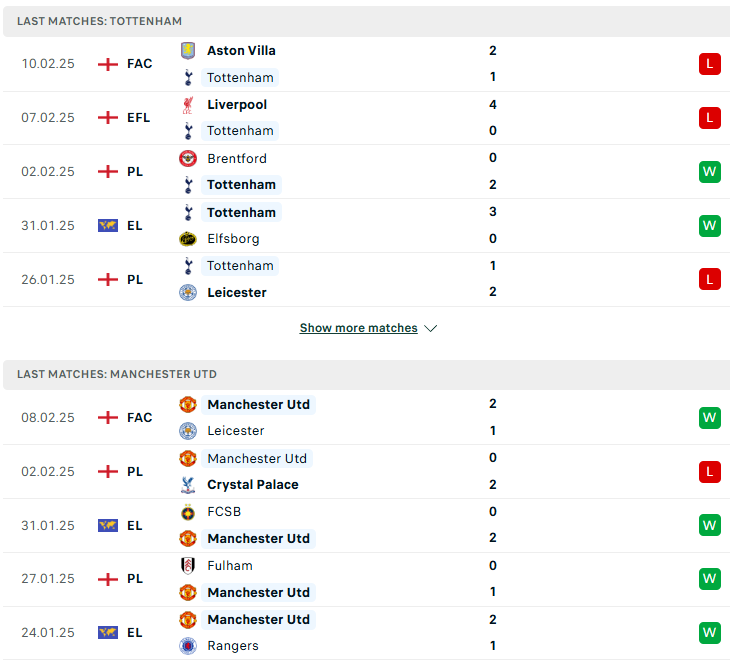The width and height of the screenshot is (730, 666).
Task: Open the Show more matches link
Action: tap(358, 328)
